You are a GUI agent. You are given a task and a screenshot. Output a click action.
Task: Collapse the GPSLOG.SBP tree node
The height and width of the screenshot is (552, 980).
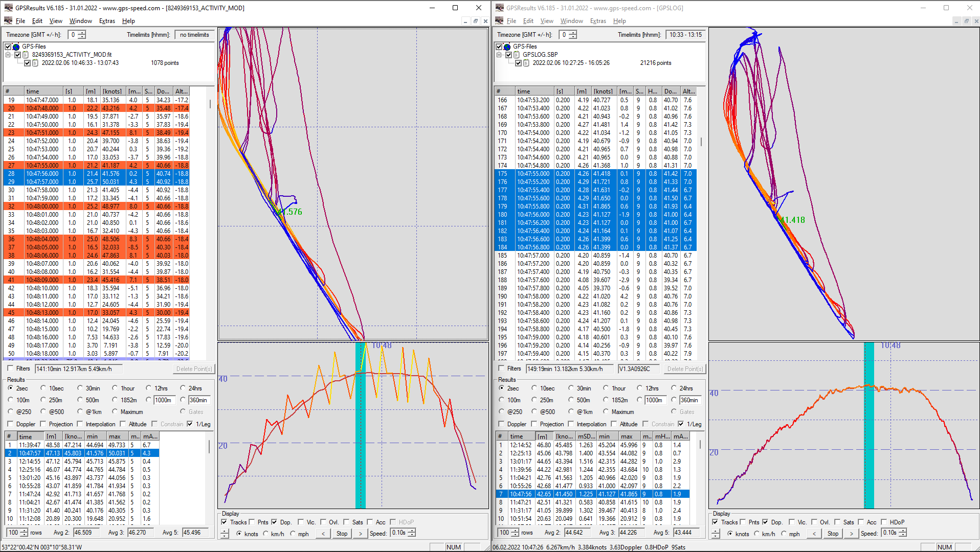point(499,55)
